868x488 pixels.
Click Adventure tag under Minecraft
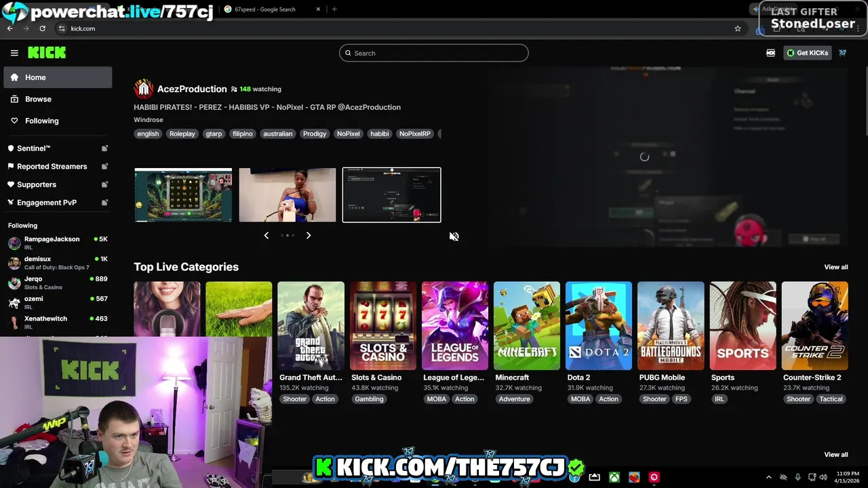[514, 399]
